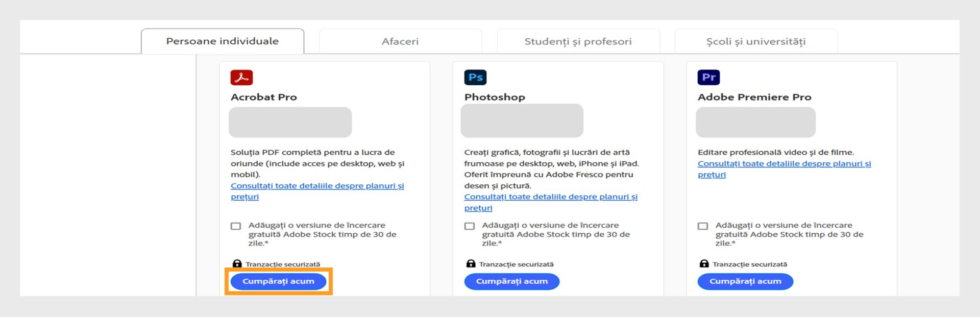980x317 pixels.
Task: Click the lock icon under Photoshop
Action: pos(471,264)
